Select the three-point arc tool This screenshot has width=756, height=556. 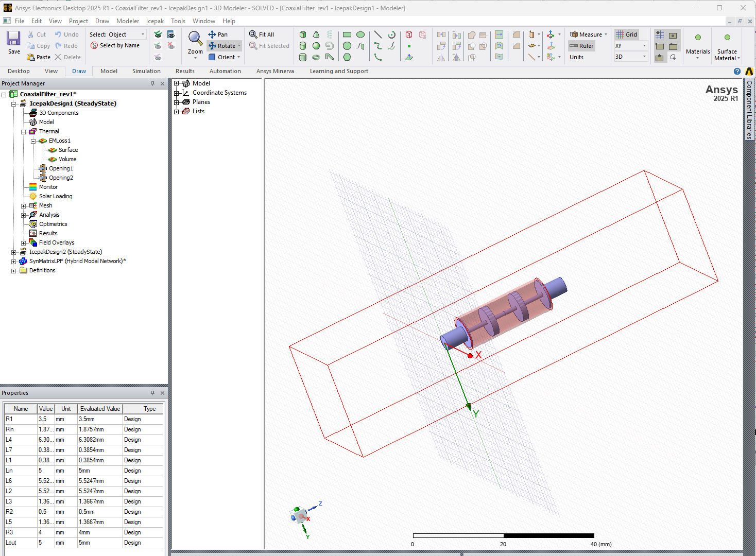(x=378, y=57)
